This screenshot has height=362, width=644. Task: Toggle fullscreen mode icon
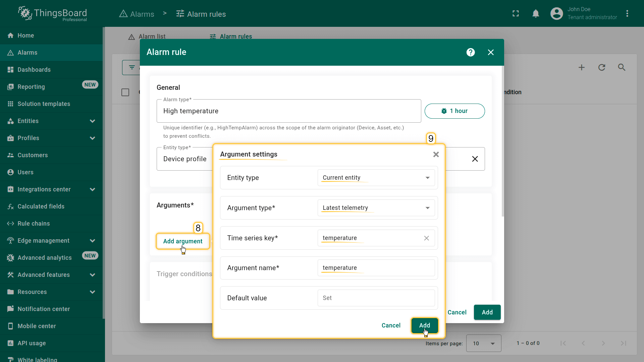coord(516,13)
